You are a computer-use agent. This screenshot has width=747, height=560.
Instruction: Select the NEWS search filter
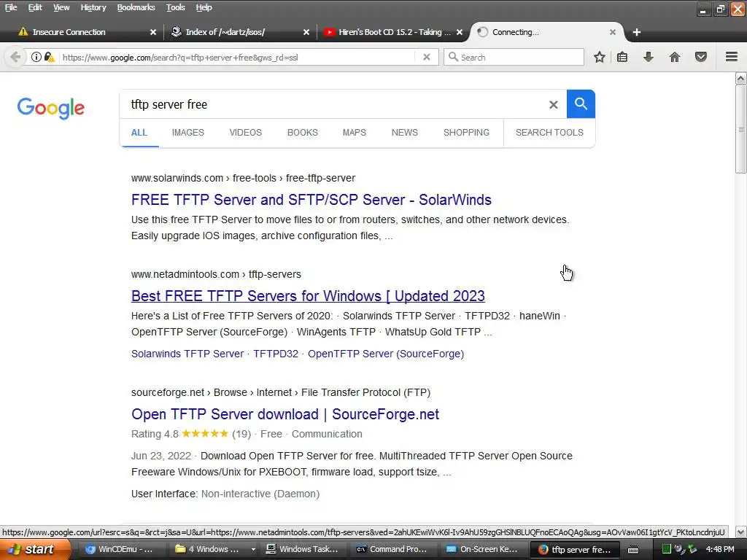click(x=405, y=133)
